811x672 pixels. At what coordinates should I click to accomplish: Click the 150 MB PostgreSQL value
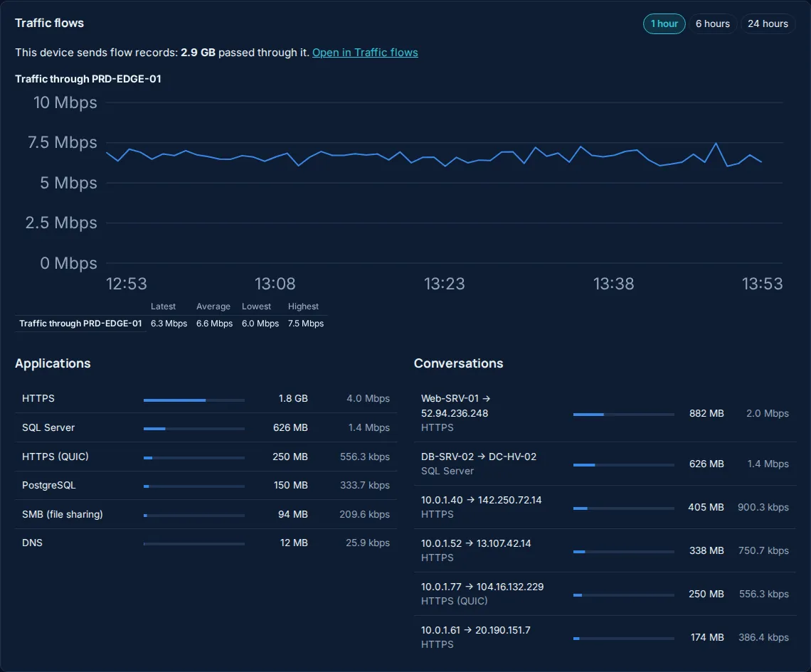pos(291,486)
